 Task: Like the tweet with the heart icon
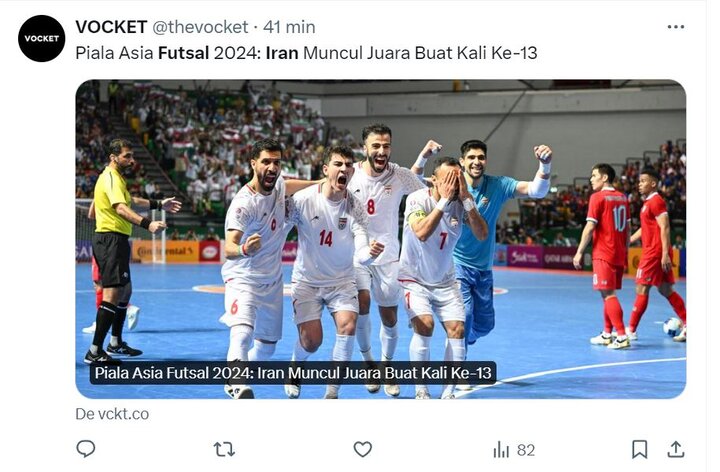tap(362, 449)
